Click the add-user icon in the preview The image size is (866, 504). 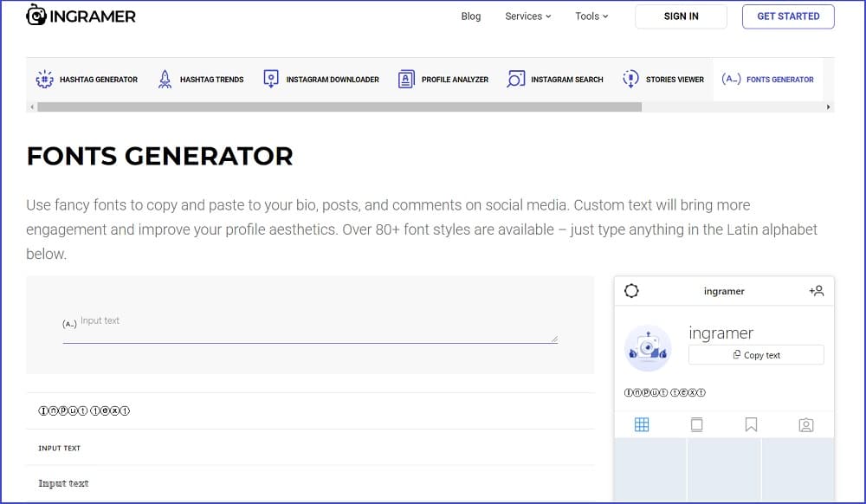click(x=817, y=291)
